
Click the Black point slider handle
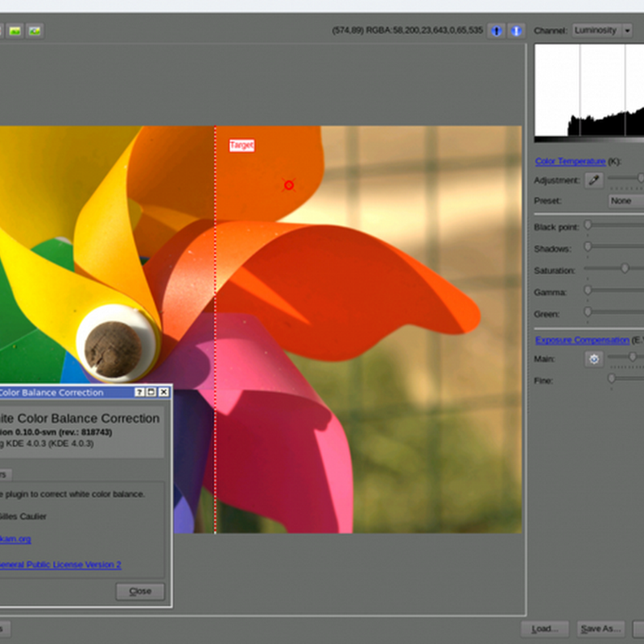click(x=588, y=225)
